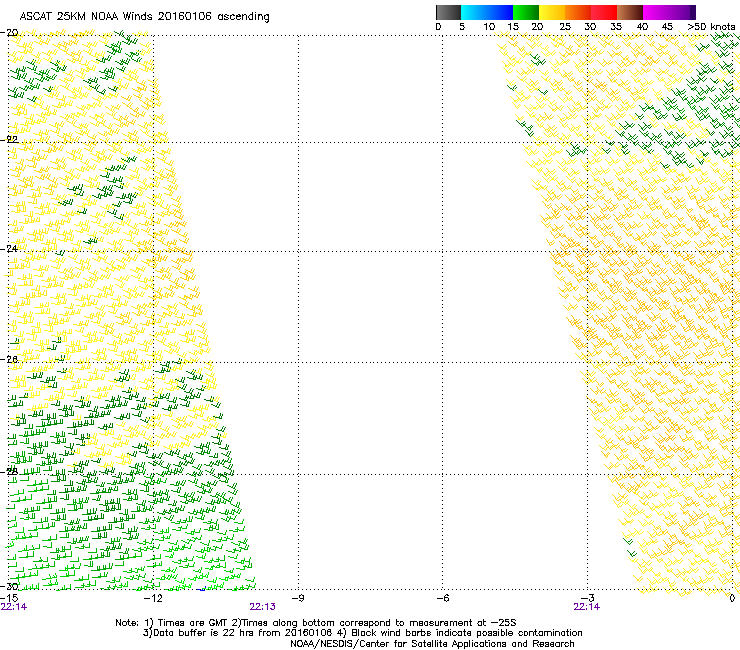Select the -24 latitude axis label
This screenshot has height=650, width=740.
click(x=9, y=248)
